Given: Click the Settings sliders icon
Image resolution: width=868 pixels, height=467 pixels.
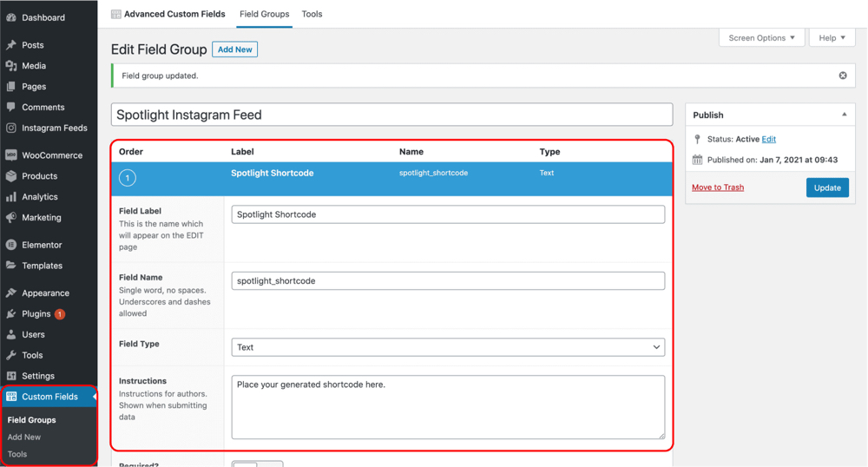Looking at the screenshot, I should click(11, 376).
